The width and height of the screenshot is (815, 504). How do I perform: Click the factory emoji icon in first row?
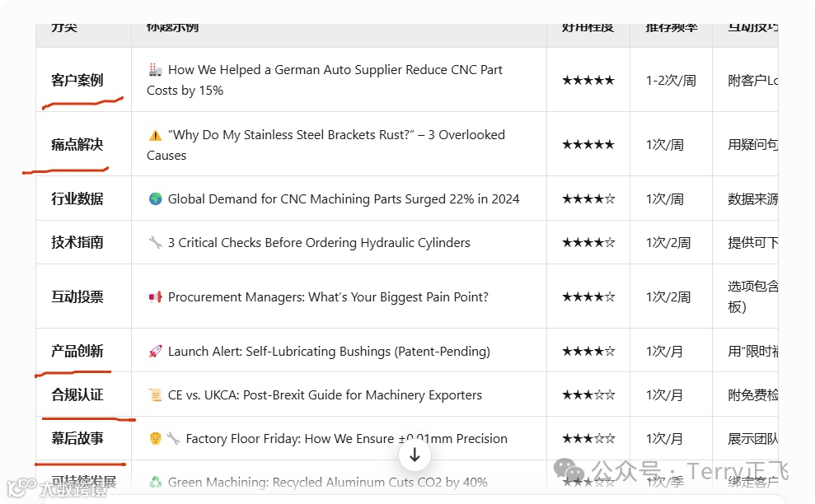click(x=155, y=70)
